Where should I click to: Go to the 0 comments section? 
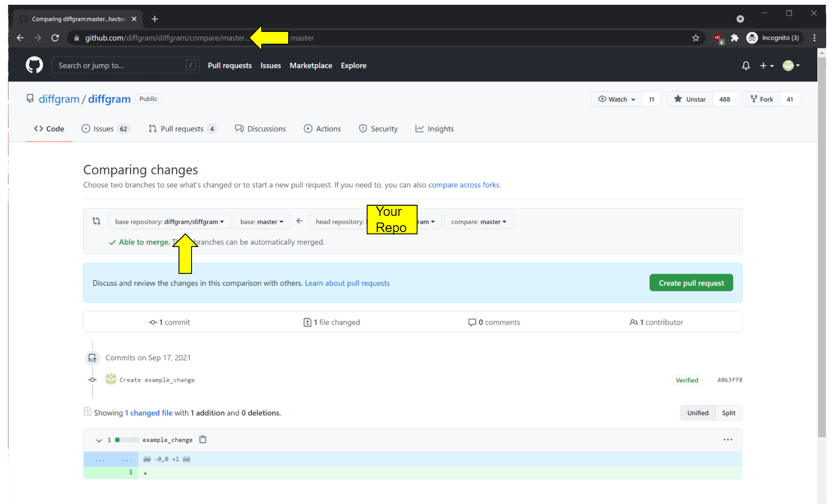pyautogui.click(x=494, y=322)
